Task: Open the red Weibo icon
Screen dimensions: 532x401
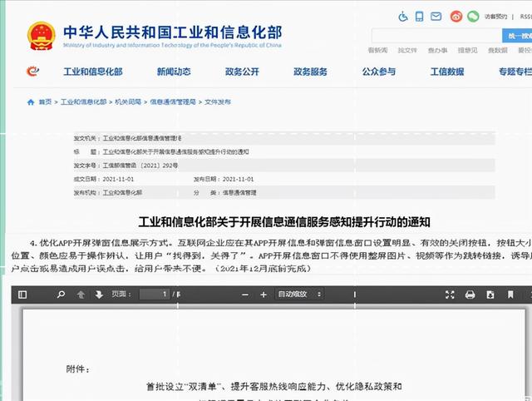Action: (x=456, y=17)
